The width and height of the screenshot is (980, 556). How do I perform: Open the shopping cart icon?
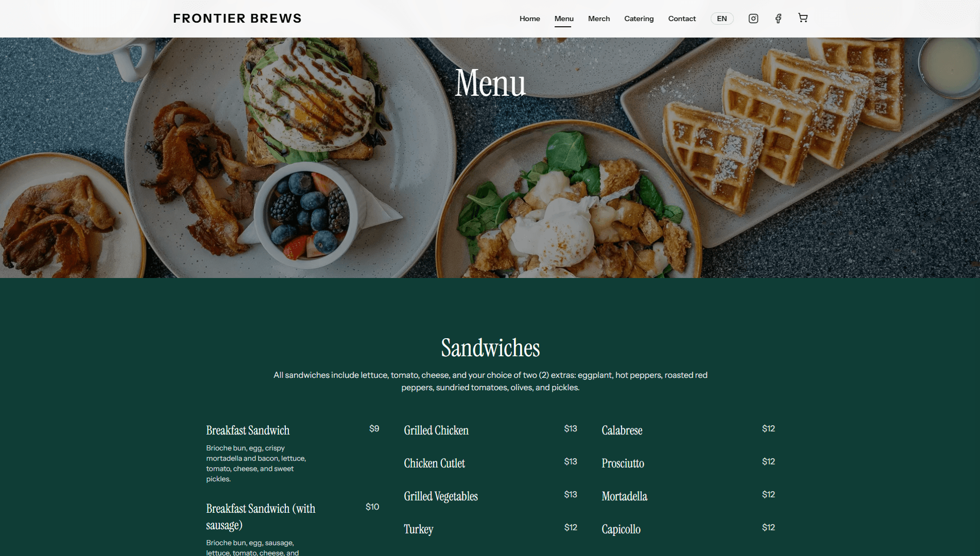[x=803, y=18]
